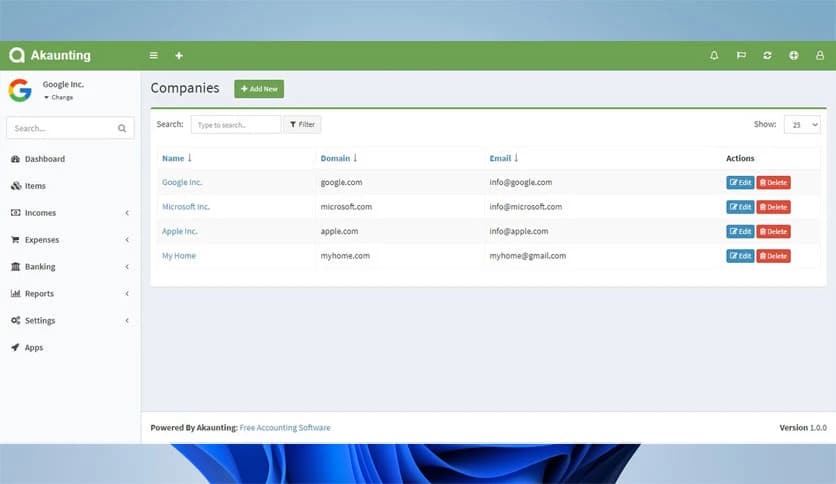The width and height of the screenshot is (836, 484).
Task: Click the microsoft.com domain cell
Action: point(346,207)
